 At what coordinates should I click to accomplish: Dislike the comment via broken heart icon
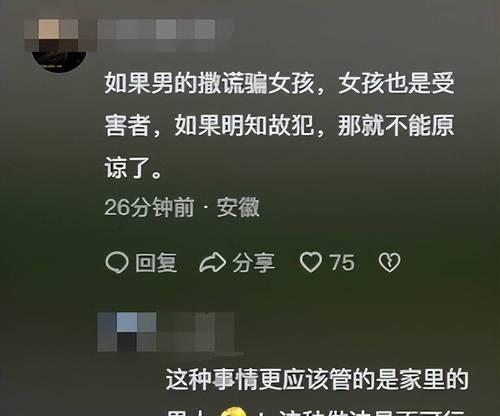point(389,262)
